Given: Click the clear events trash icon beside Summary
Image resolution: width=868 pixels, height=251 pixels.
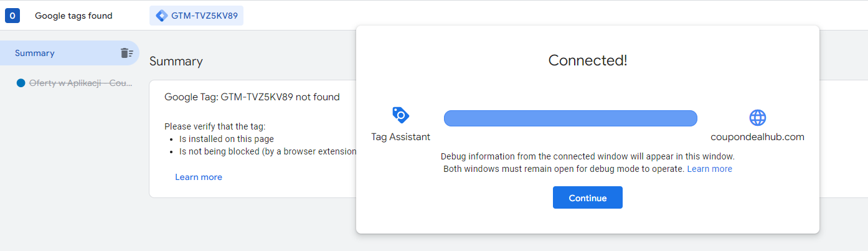Looking at the screenshot, I should coord(126,53).
